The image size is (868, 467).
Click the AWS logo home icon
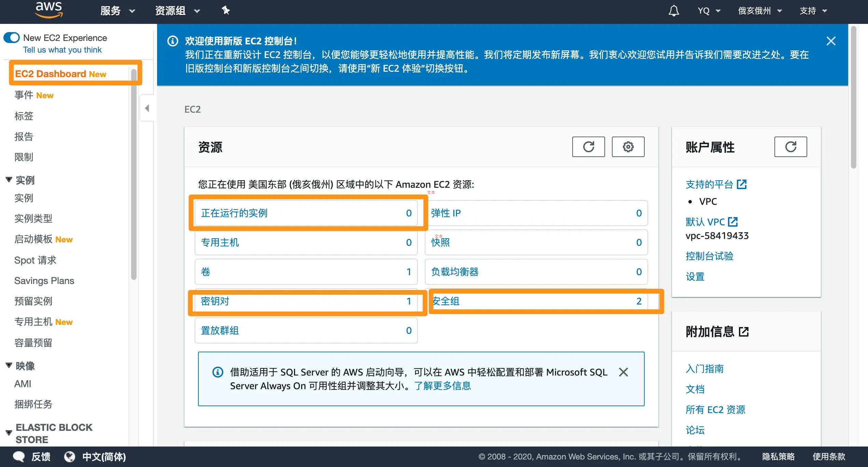pos(49,10)
